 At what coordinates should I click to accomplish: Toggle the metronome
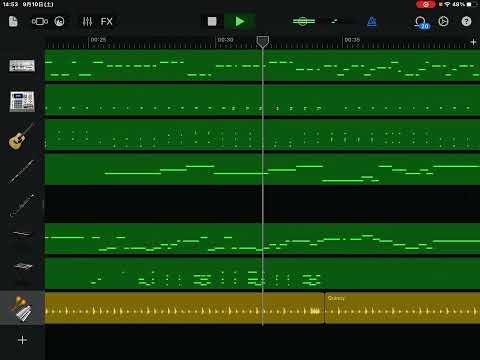point(372,22)
